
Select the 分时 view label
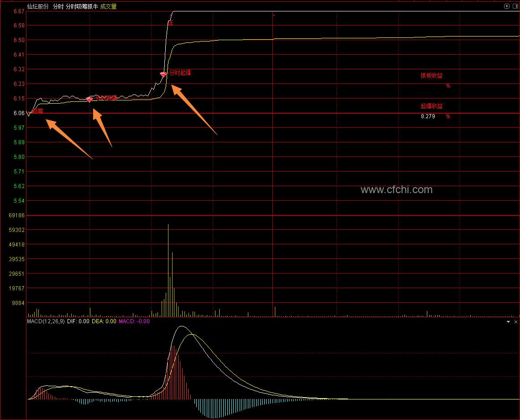click(58, 6)
